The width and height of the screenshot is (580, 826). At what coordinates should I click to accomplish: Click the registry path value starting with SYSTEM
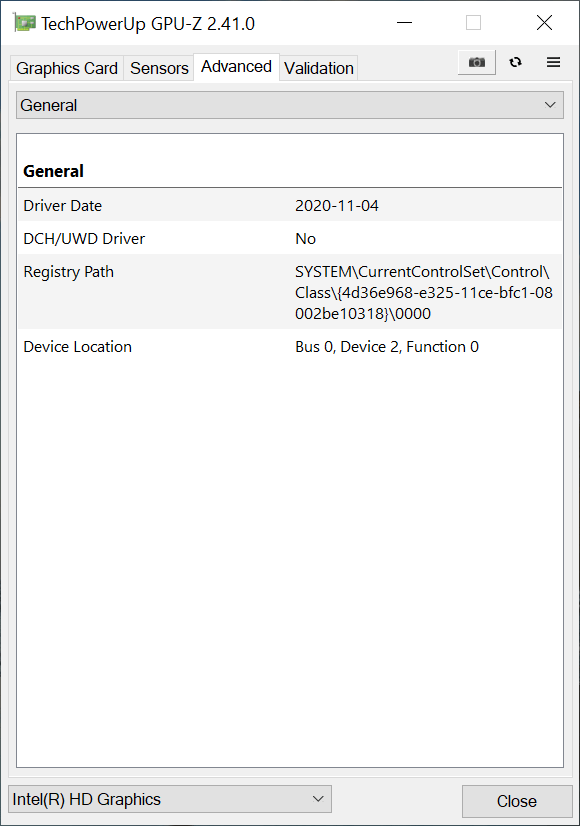click(424, 292)
